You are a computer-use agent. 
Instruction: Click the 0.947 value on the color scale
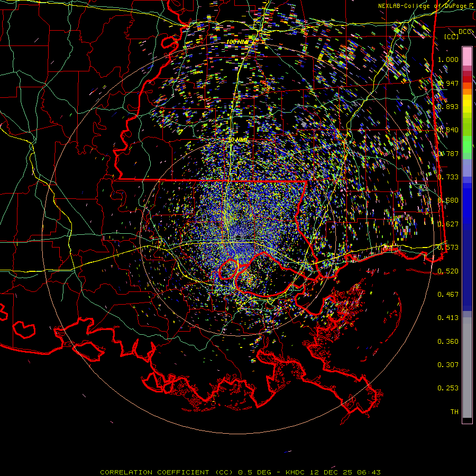point(448,83)
